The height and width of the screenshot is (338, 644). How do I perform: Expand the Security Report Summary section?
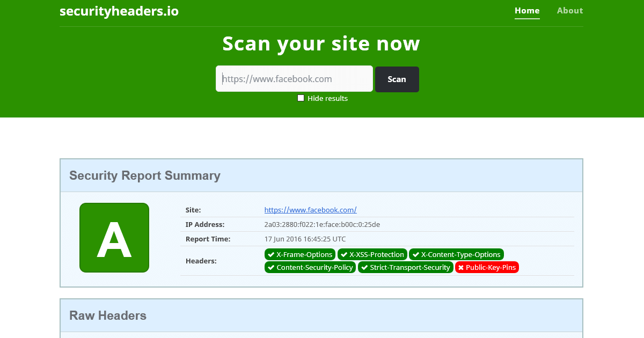tap(144, 175)
